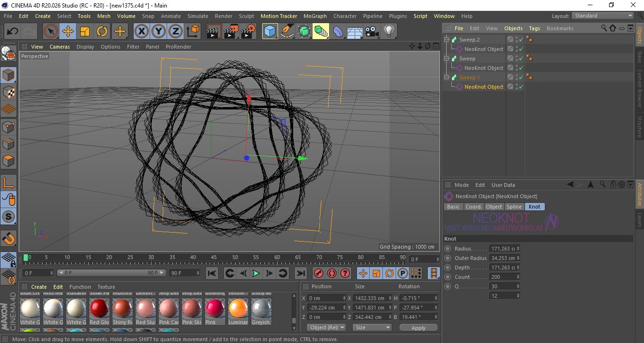Toggle Outer Radius animation dot
Viewport: 644px width, 343px height.
click(448, 258)
